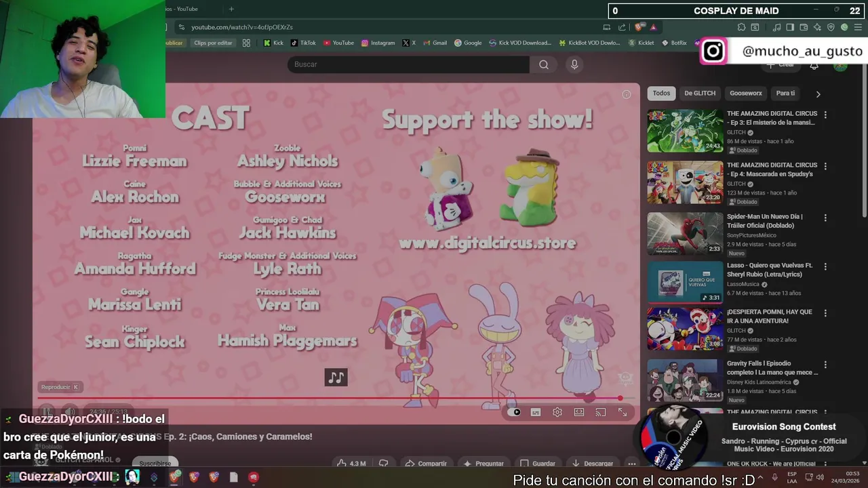Select the 'Gooseworx' filter chip
This screenshot has height=488, width=868.
tap(746, 94)
